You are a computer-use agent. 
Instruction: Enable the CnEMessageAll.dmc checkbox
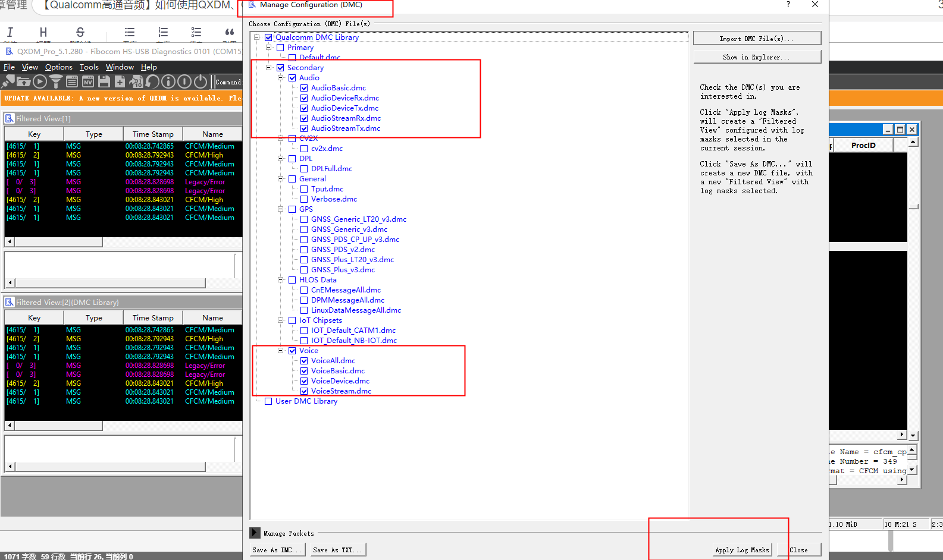pyautogui.click(x=304, y=290)
